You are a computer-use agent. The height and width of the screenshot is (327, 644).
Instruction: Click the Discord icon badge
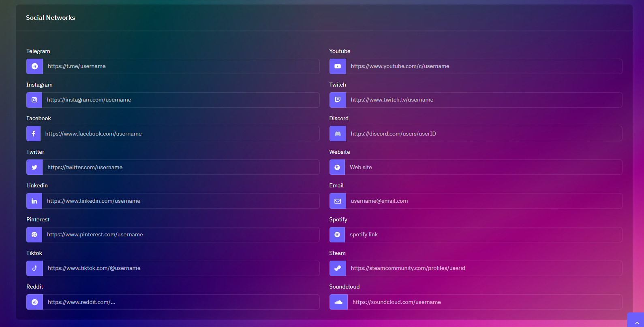click(x=338, y=134)
